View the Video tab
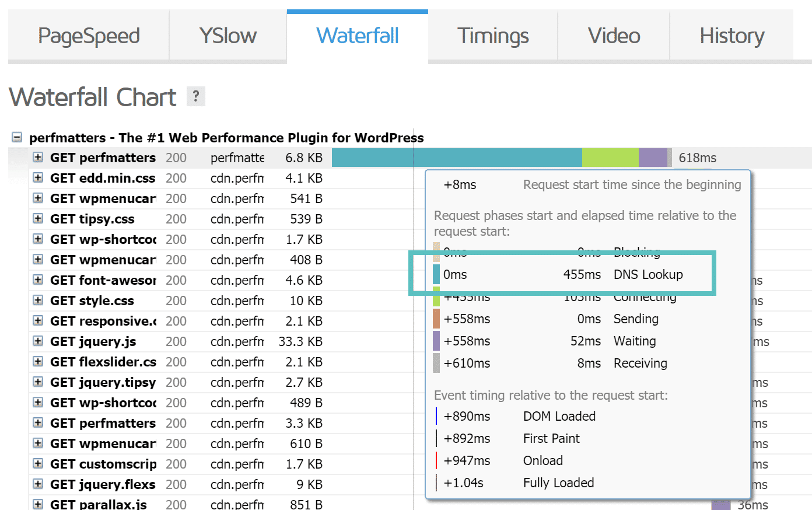Image resolution: width=812 pixels, height=510 pixels. click(613, 35)
